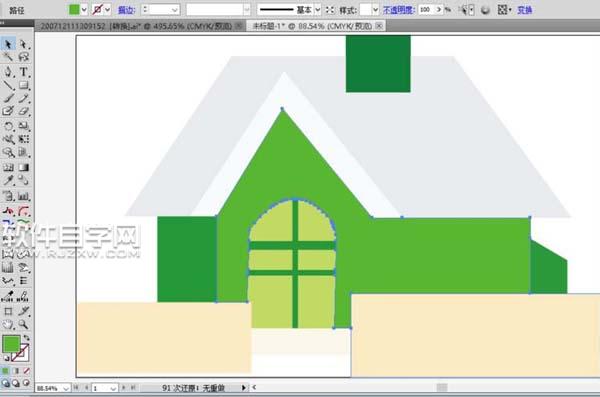This screenshot has height=397, width=600.
Task: Open the zoom level dropdown at bottom
Action: pyautogui.click(x=65, y=388)
